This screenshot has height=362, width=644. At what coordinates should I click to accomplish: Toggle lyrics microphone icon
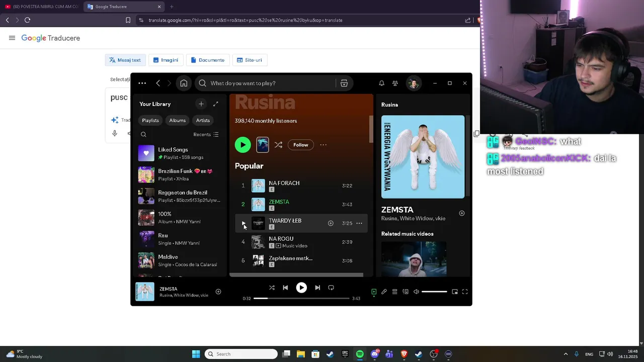pos(384,292)
